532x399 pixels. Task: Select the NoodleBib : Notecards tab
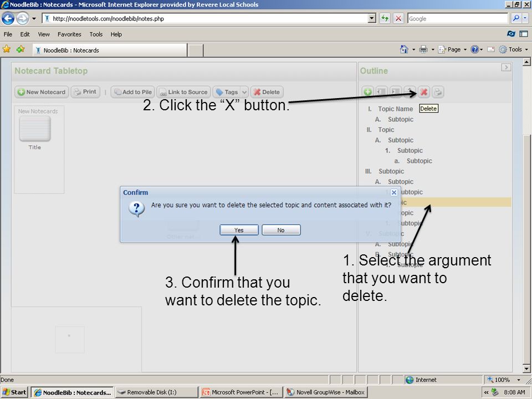coord(110,50)
